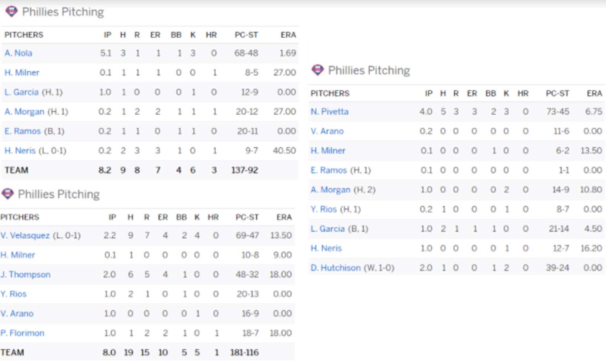The height and width of the screenshot is (364, 606).
Task: Click the Phillies logo above the Nola table
Action: tap(11, 11)
